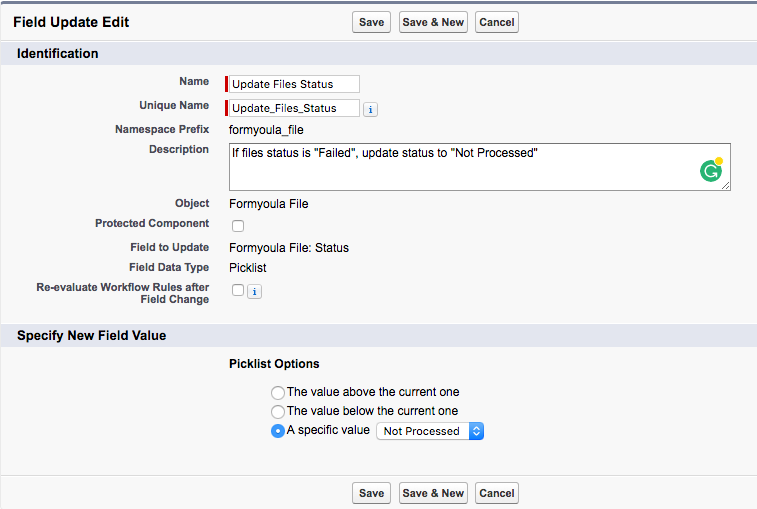The height and width of the screenshot is (509, 757).
Task: Click info icon beside Re-evaluate Workflow Rules checkbox
Action: click(254, 291)
